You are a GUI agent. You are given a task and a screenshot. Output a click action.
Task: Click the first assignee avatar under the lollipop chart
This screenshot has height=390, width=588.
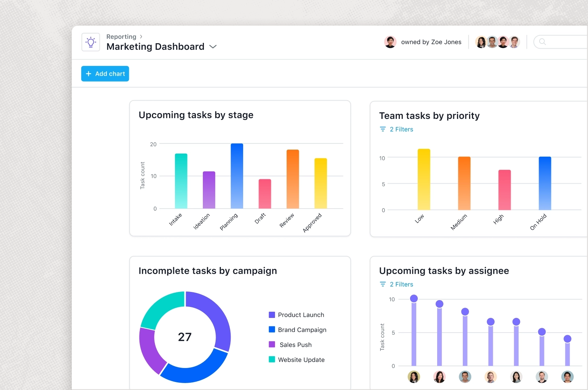[x=414, y=377]
